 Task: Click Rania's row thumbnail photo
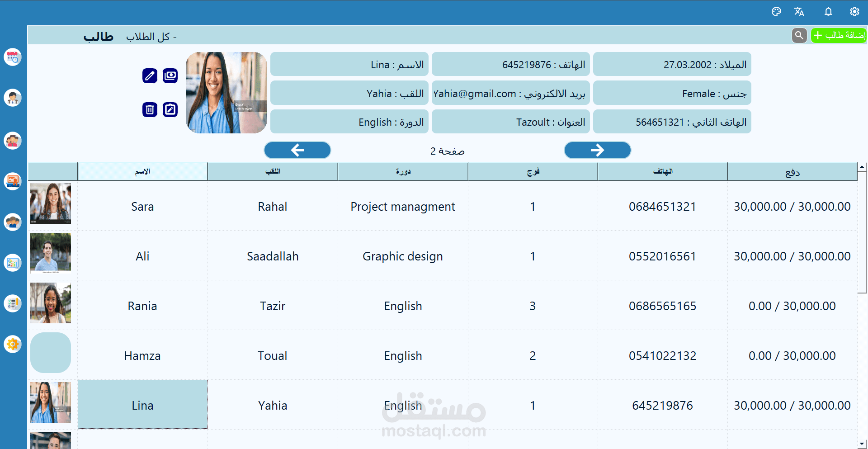[x=51, y=303]
